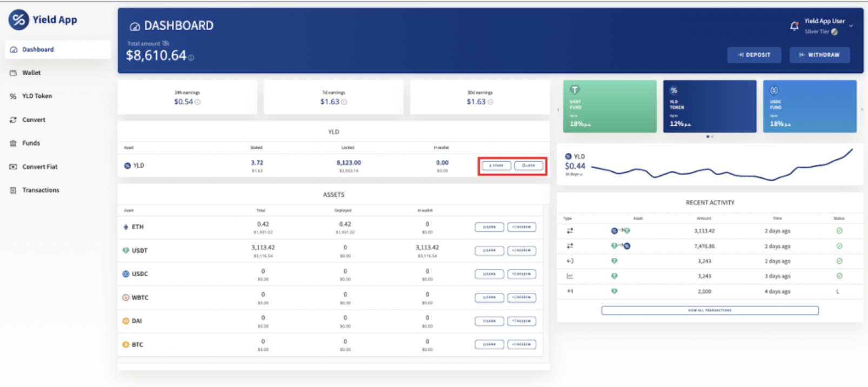Click Redeem button in WBTC row

point(522,298)
